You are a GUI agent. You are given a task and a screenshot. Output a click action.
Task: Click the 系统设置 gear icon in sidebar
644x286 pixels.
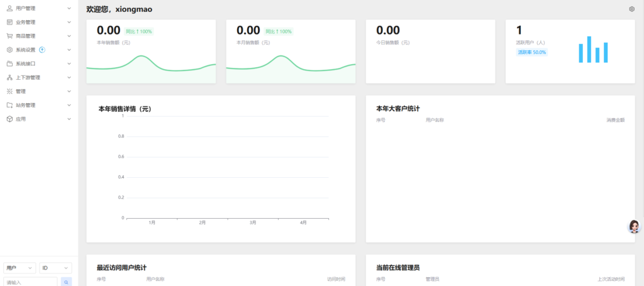(x=9, y=50)
